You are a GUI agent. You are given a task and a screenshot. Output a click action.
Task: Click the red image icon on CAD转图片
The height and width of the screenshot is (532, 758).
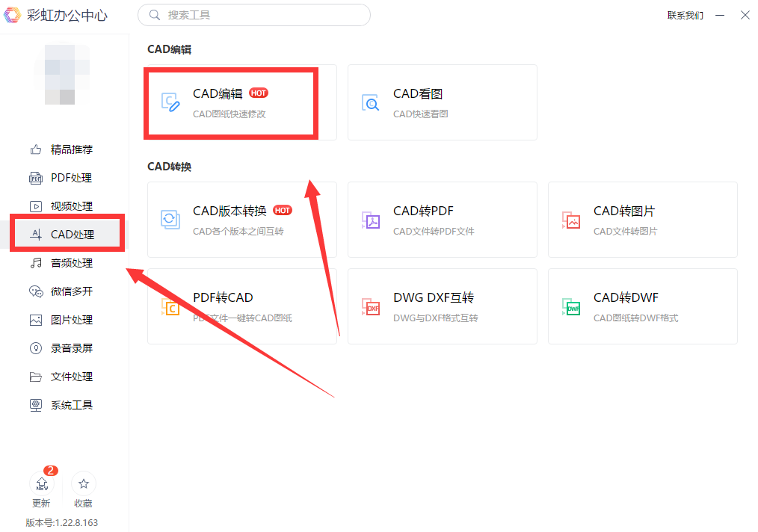pos(571,220)
